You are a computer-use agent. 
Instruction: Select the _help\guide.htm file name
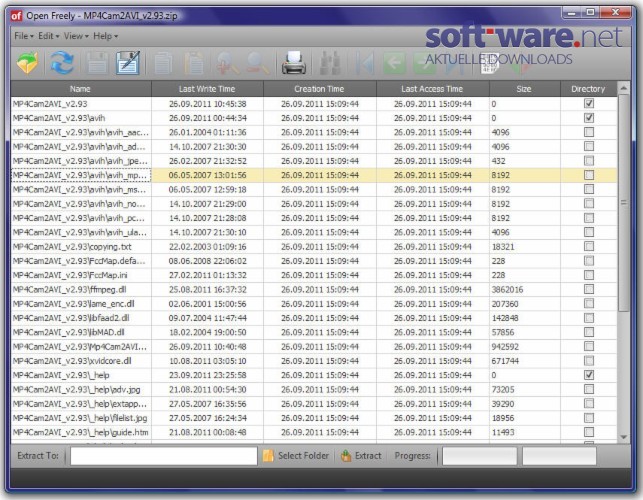pyautogui.click(x=80, y=432)
